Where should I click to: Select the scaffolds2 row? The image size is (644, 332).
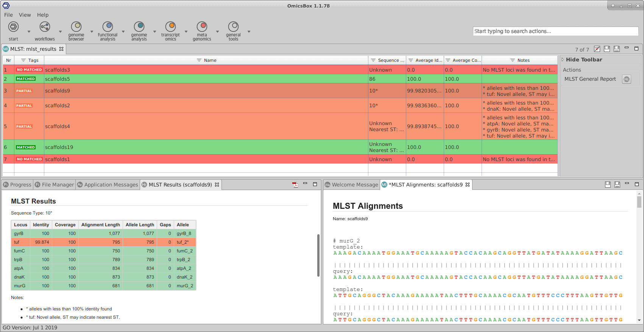coord(280,106)
